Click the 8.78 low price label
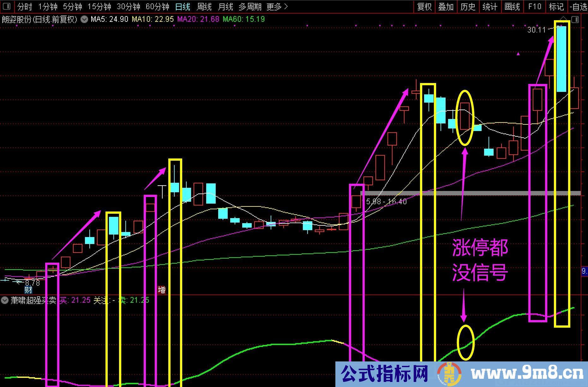Image resolution: width=588 pixels, height=387 pixels. (32, 283)
